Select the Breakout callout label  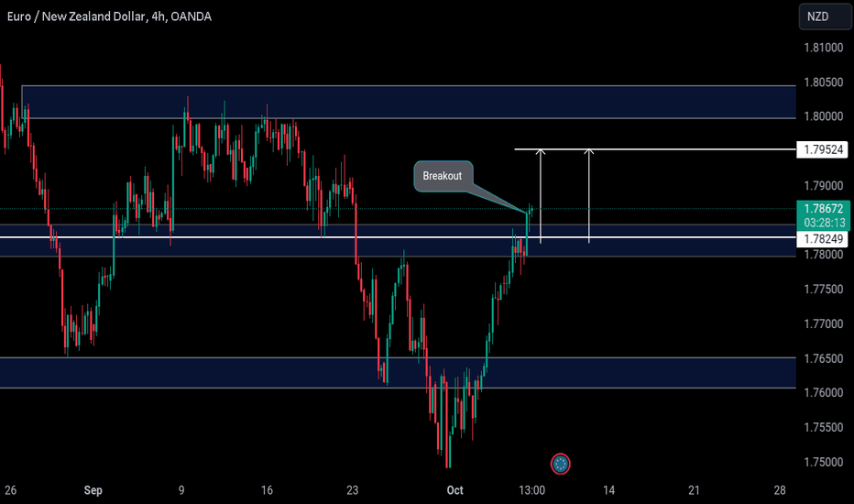(443, 176)
